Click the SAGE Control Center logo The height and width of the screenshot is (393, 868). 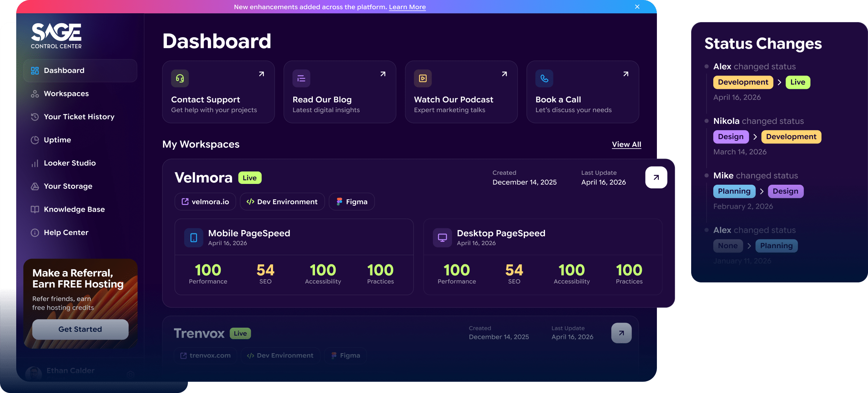[56, 36]
